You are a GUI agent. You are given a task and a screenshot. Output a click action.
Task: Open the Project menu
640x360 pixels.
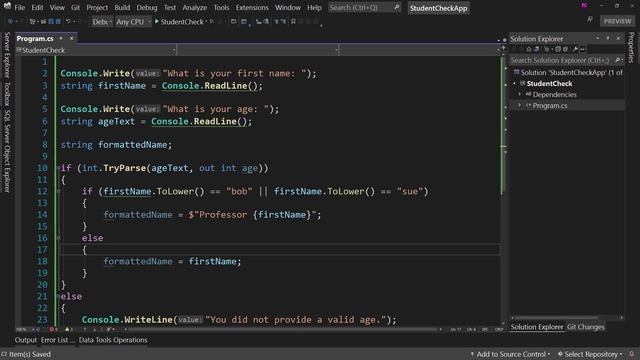pos(97,7)
